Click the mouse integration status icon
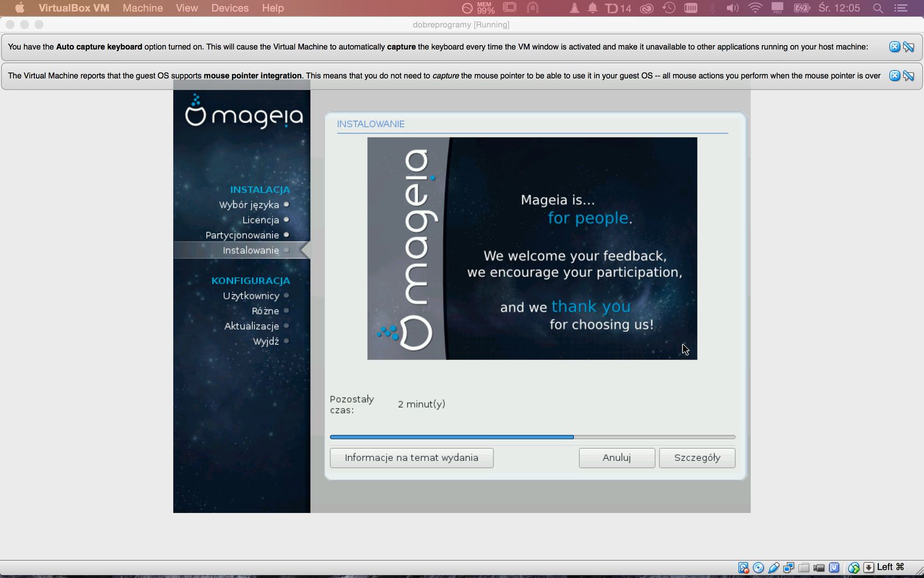This screenshot has width=924, height=578. click(x=854, y=568)
